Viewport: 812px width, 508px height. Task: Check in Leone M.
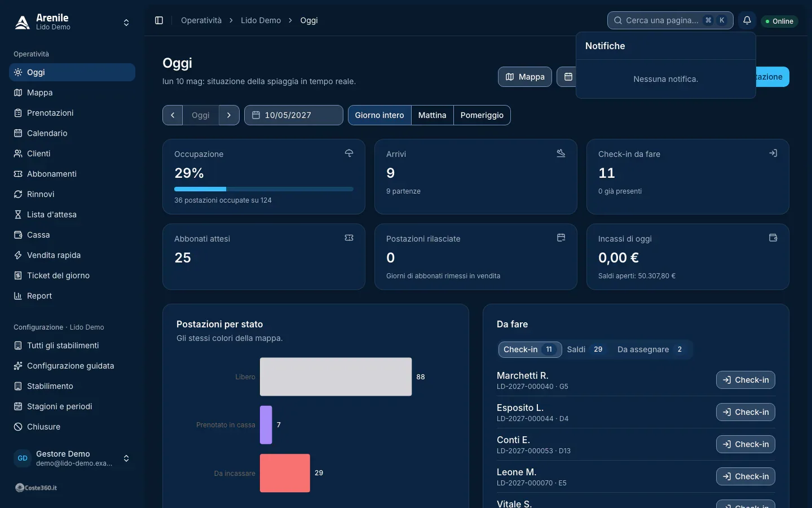tap(745, 476)
